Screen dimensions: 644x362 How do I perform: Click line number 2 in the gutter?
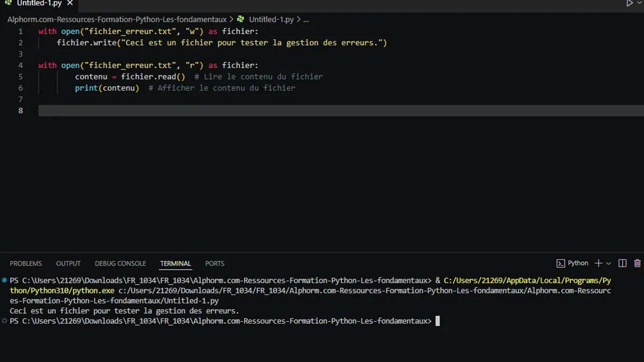pos(20,43)
